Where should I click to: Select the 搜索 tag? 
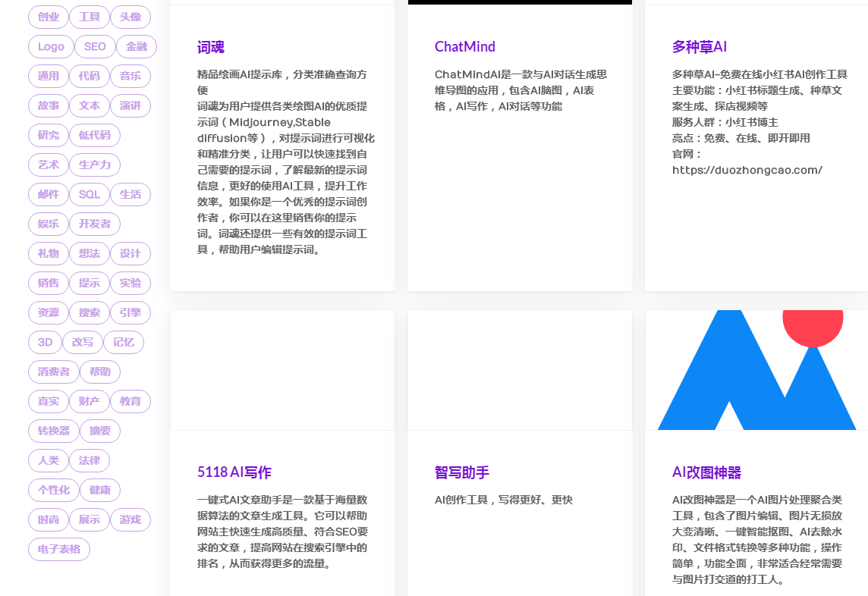(x=89, y=312)
